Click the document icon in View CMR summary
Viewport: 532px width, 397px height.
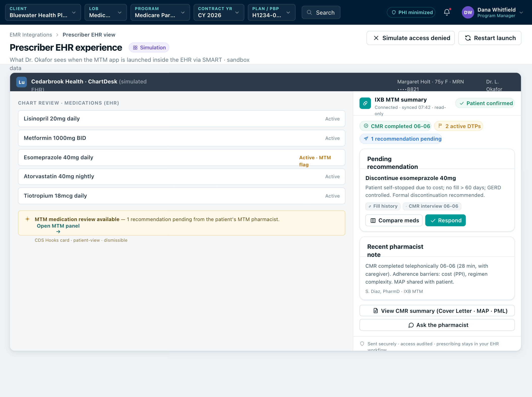tap(376, 311)
